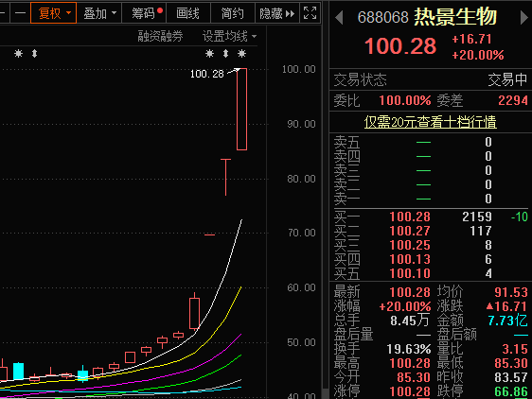The image size is (532, 399).
Task: Click 换手 value 19.63%
Action: (x=409, y=349)
